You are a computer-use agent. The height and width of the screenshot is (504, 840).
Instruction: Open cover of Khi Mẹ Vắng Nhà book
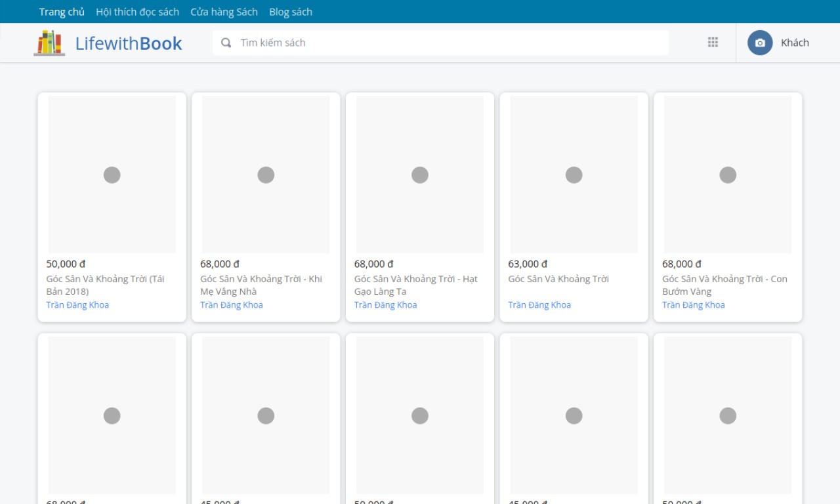pos(266,175)
